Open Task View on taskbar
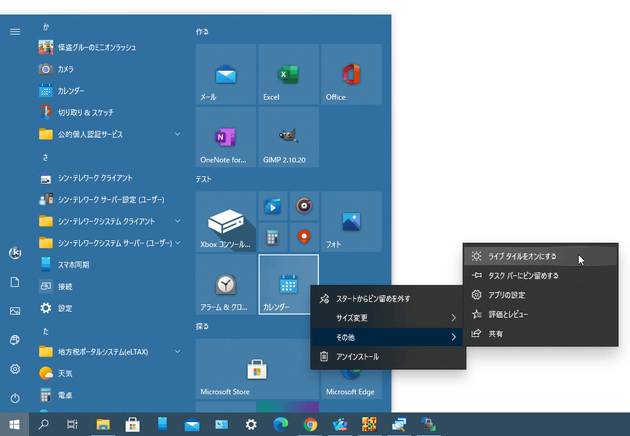Screen dimensions: 630x436 [x=72, y=424]
